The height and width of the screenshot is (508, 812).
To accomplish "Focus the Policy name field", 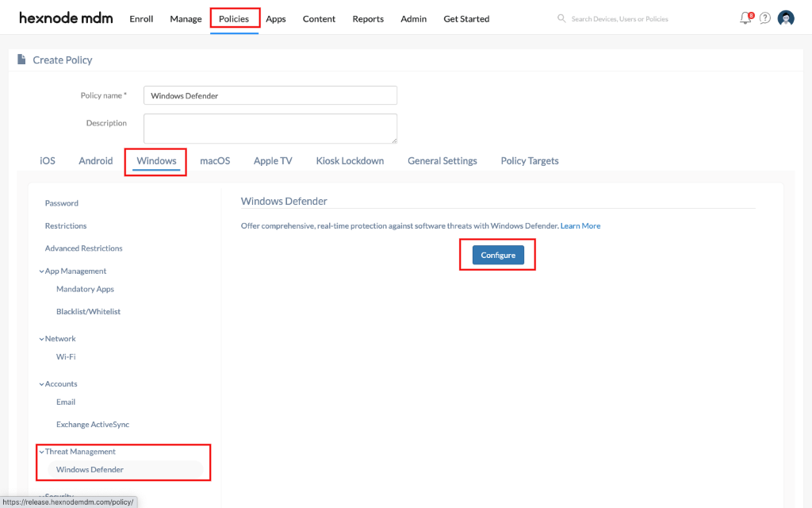I will 270,95.
